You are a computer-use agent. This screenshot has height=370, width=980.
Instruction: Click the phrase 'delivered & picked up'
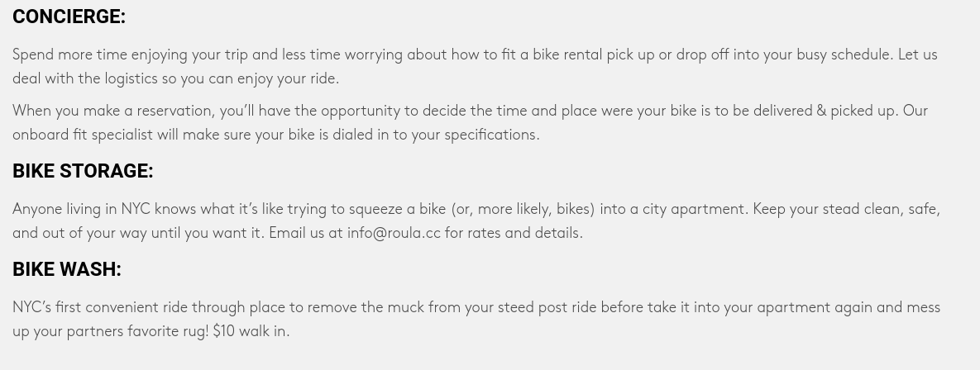coord(824,111)
